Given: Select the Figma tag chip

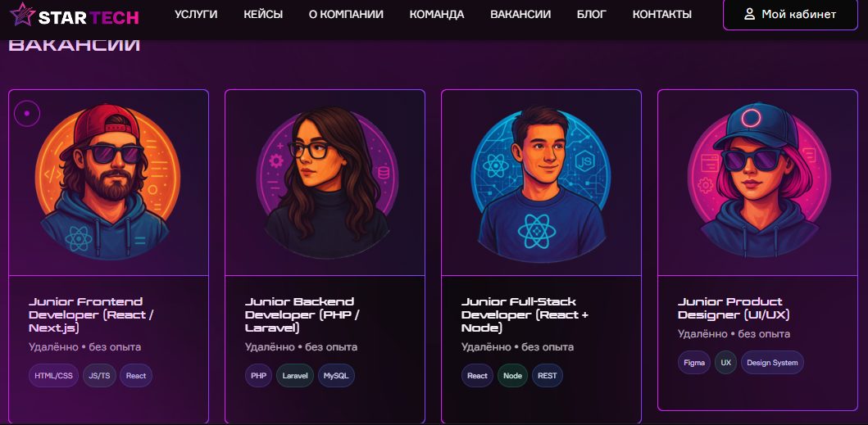Looking at the screenshot, I should coord(694,363).
